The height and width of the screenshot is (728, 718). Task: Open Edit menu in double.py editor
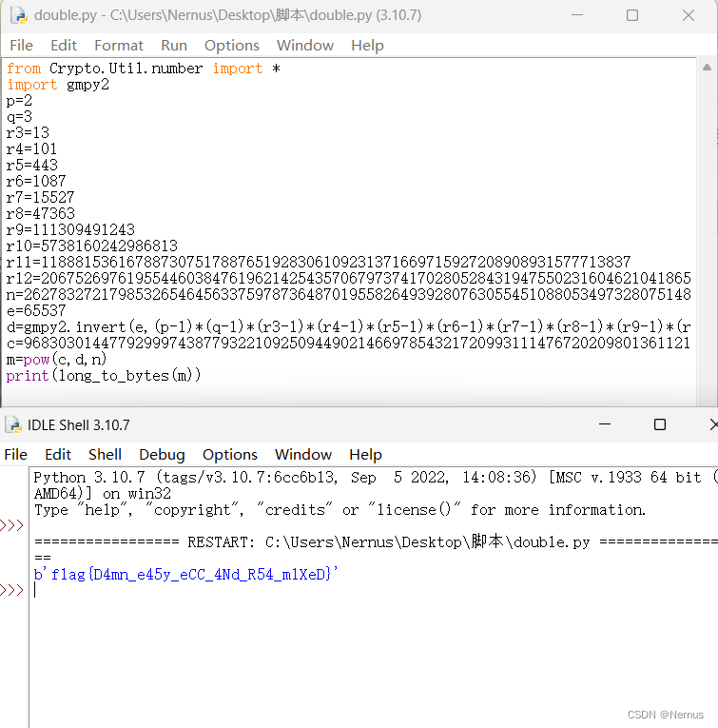(64, 45)
